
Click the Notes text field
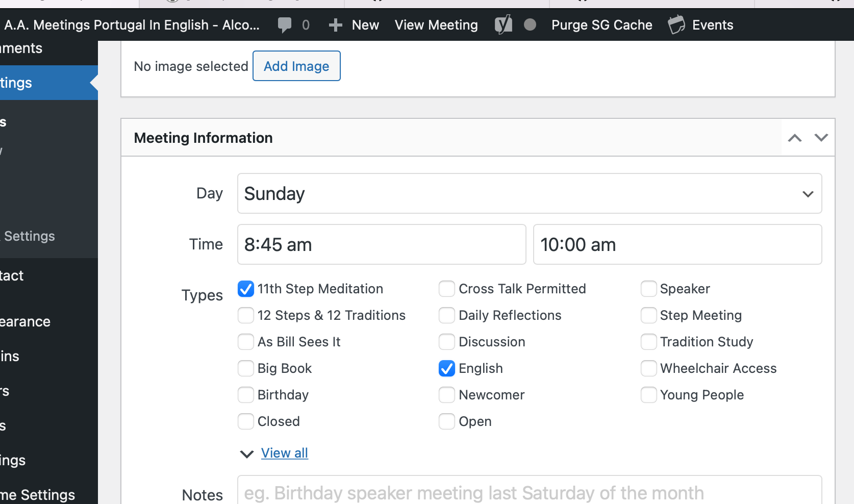click(x=529, y=492)
